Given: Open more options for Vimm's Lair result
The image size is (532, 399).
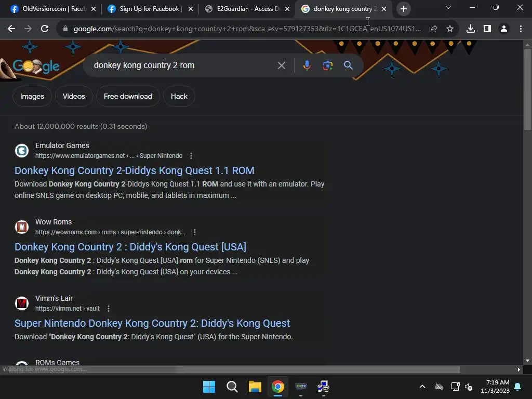Looking at the screenshot, I should pyautogui.click(x=108, y=309).
